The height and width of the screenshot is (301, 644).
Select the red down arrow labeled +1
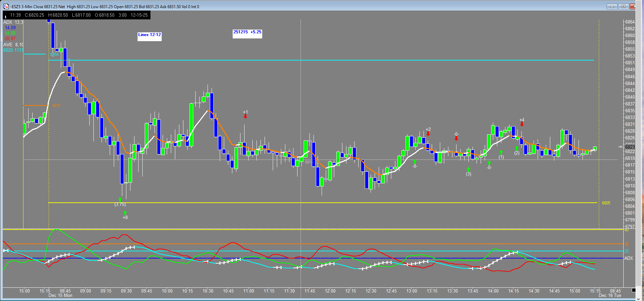pyautogui.click(x=245, y=117)
